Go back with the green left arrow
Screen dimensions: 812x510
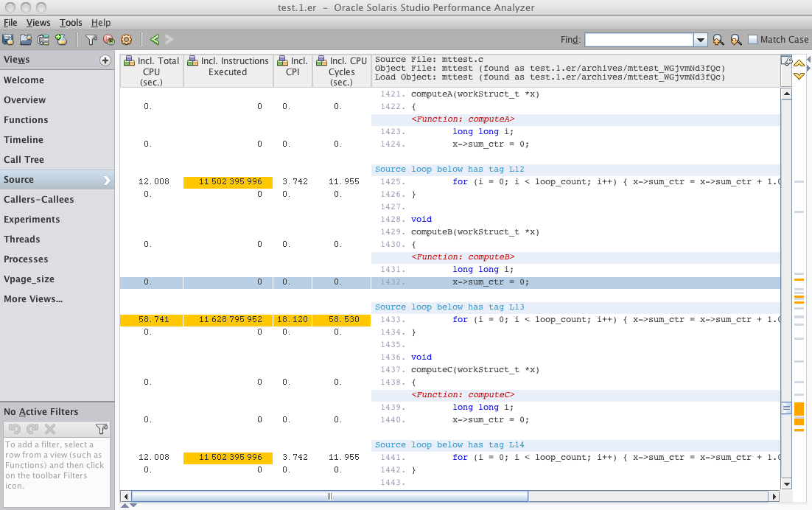pyautogui.click(x=154, y=39)
